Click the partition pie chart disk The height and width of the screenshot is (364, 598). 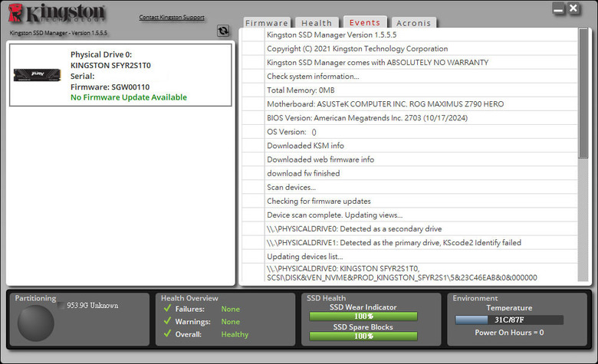pos(36,323)
